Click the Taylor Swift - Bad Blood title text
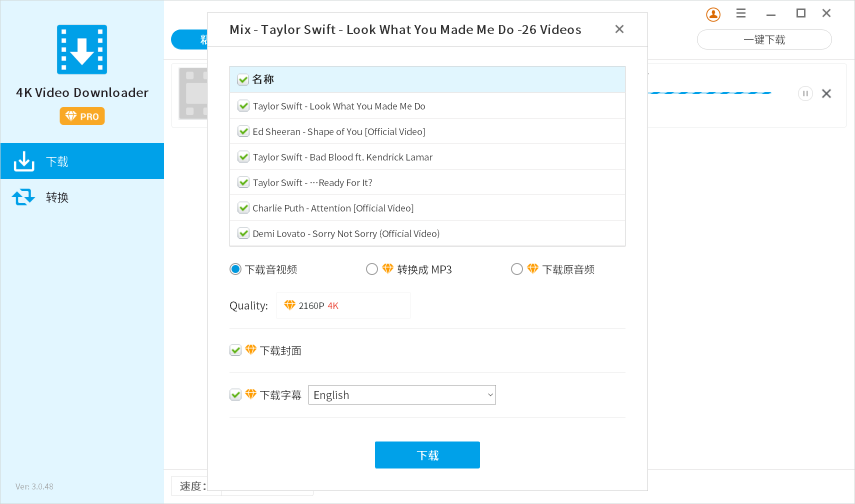 tap(342, 157)
